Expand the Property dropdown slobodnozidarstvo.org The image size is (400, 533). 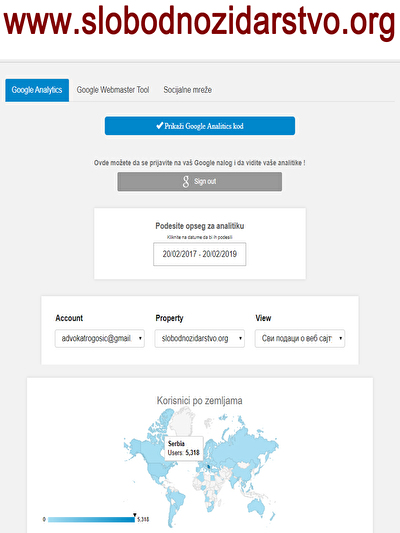pyautogui.click(x=199, y=338)
